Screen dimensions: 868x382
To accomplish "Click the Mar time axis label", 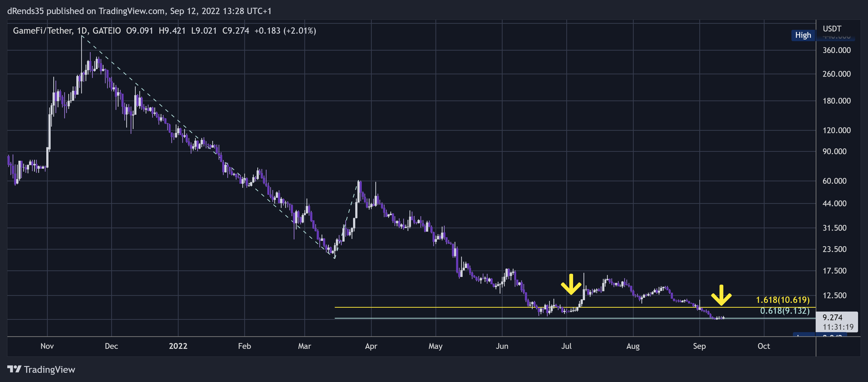I will pos(304,346).
